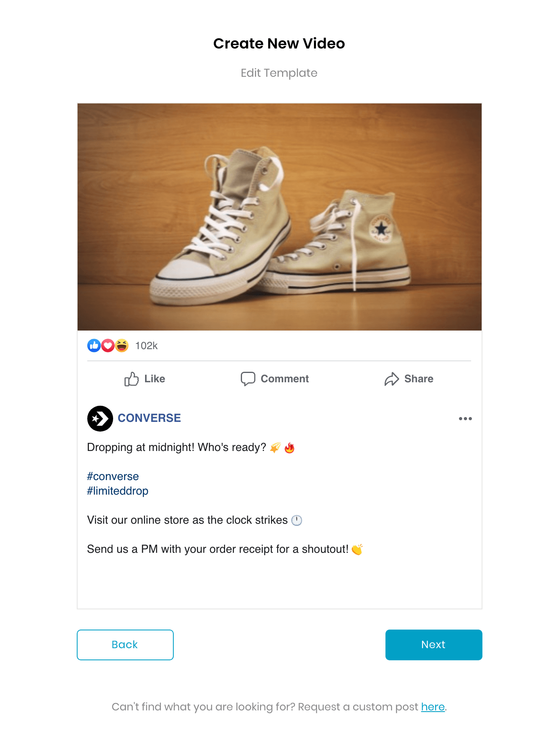Click the circular Converse logo

pos(100,418)
